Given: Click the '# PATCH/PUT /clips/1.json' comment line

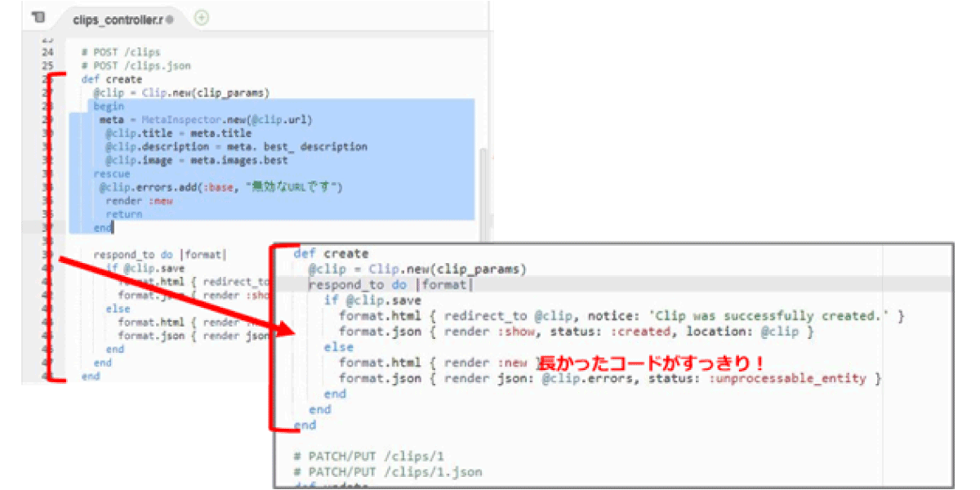Looking at the screenshot, I should click(387, 472).
